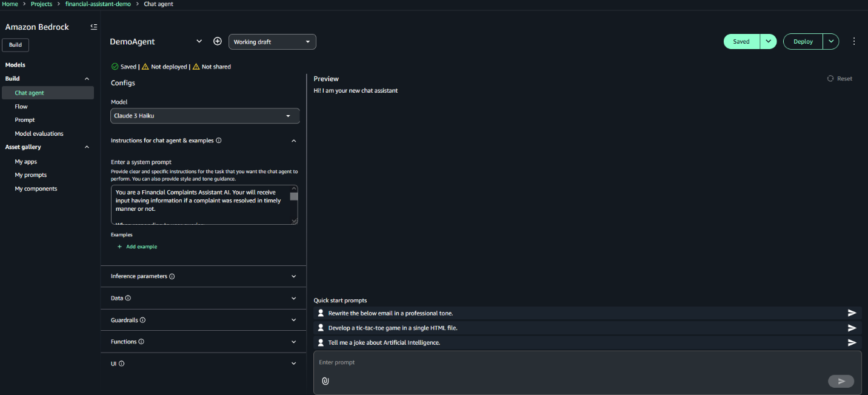This screenshot has width=868, height=395.
Task: Click the Deploy button
Action: pyautogui.click(x=803, y=41)
